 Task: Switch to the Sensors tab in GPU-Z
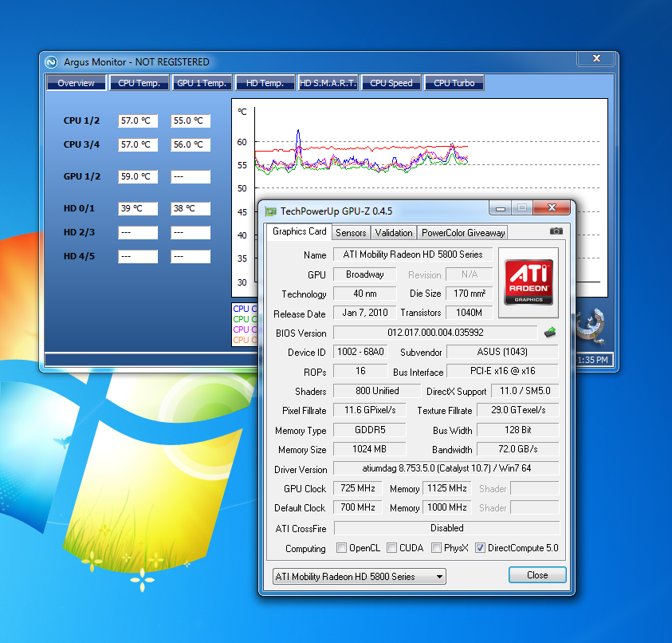[351, 232]
